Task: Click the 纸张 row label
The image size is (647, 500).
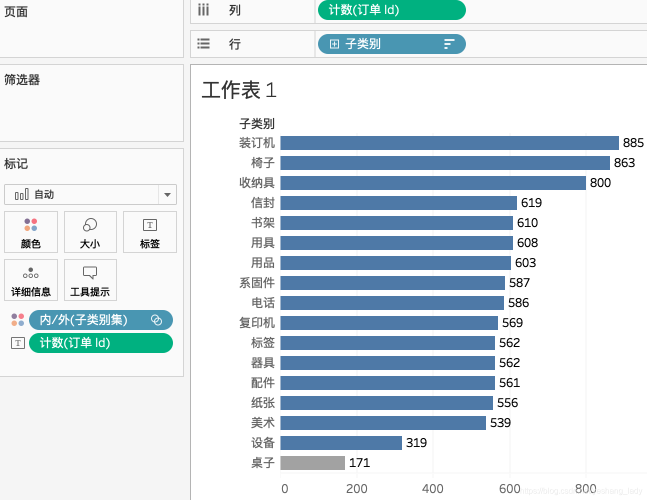Action: (263, 403)
